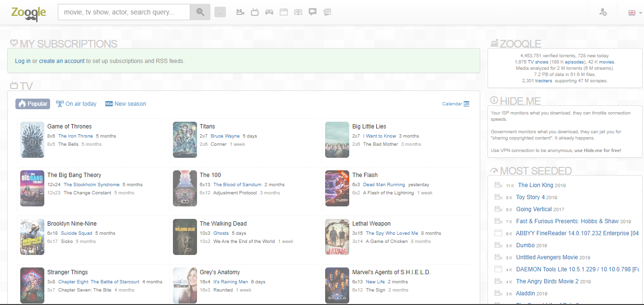The width and height of the screenshot is (644, 305).
Task: Open The Walking Dead episode Ghosts
Action: [221, 233]
